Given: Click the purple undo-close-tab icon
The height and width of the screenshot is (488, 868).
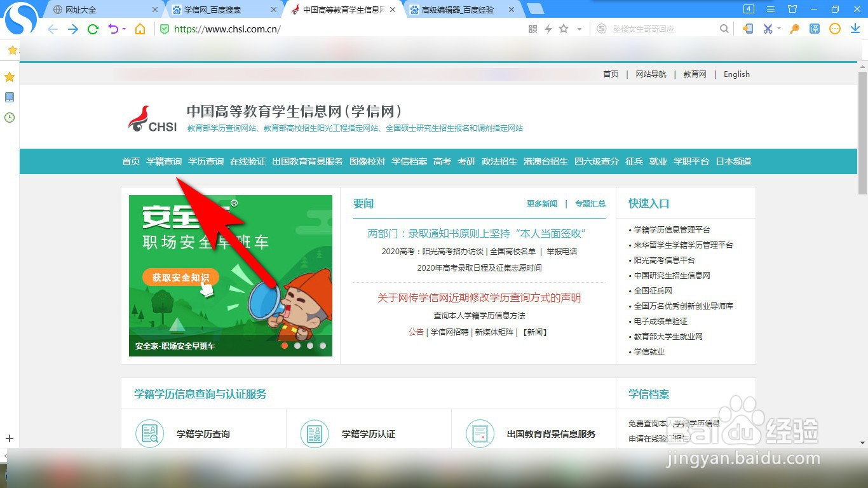Looking at the screenshot, I should (x=113, y=29).
